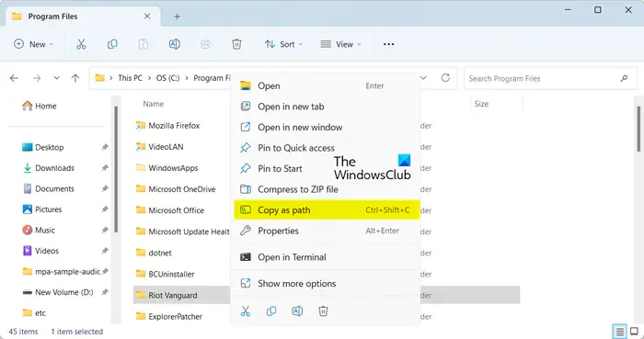
Task: Refresh the Program Files folder
Action: pyautogui.click(x=445, y=78)
